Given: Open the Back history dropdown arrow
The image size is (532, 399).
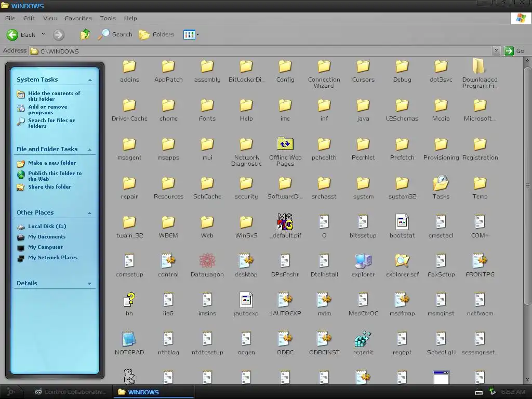Looking at the screenshot, I should (x=43, y=34).
